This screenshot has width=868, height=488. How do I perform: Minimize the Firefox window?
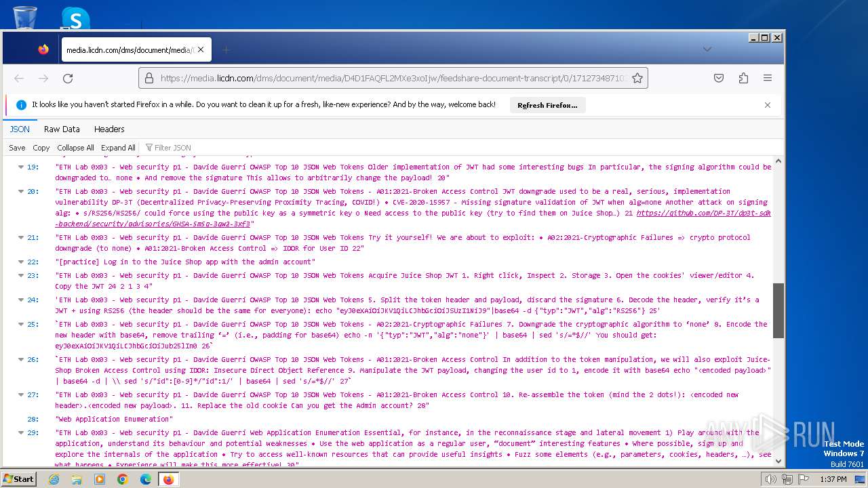(x=753, y=38)
